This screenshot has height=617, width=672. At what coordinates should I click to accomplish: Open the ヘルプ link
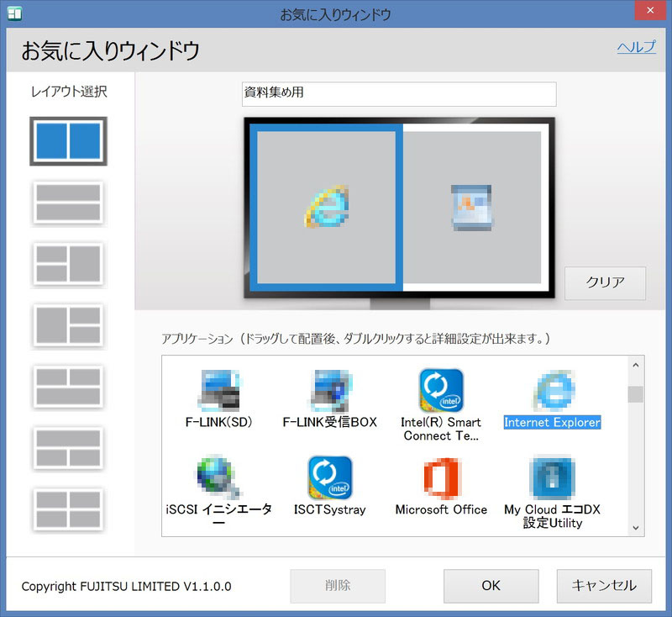[x=636, y=47]
